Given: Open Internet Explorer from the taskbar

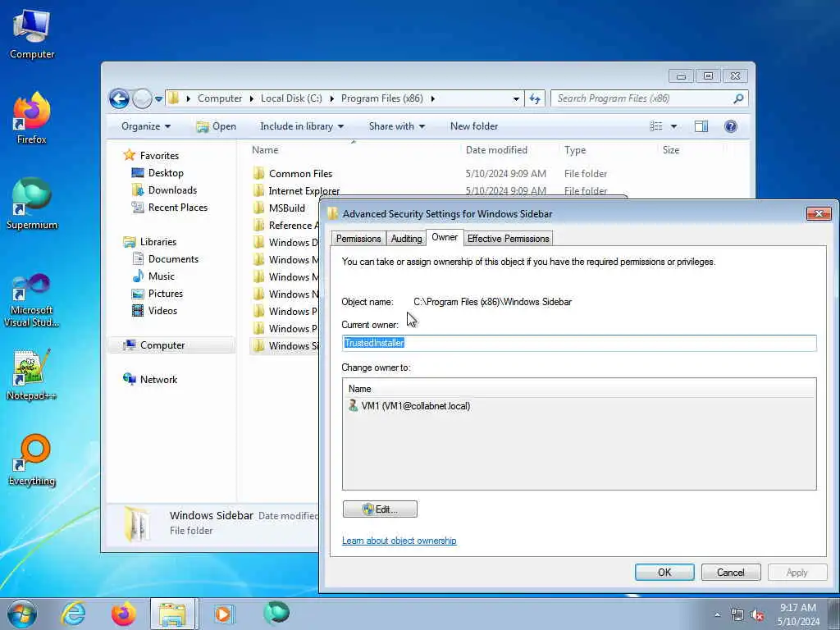Looking at the screenshot, I should click(73, 614).
